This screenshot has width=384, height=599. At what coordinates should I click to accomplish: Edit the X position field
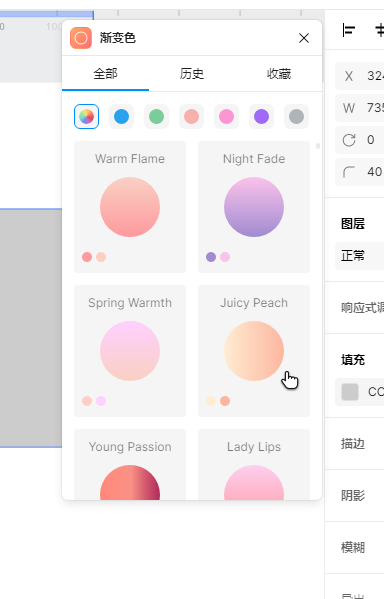point(360,76)
